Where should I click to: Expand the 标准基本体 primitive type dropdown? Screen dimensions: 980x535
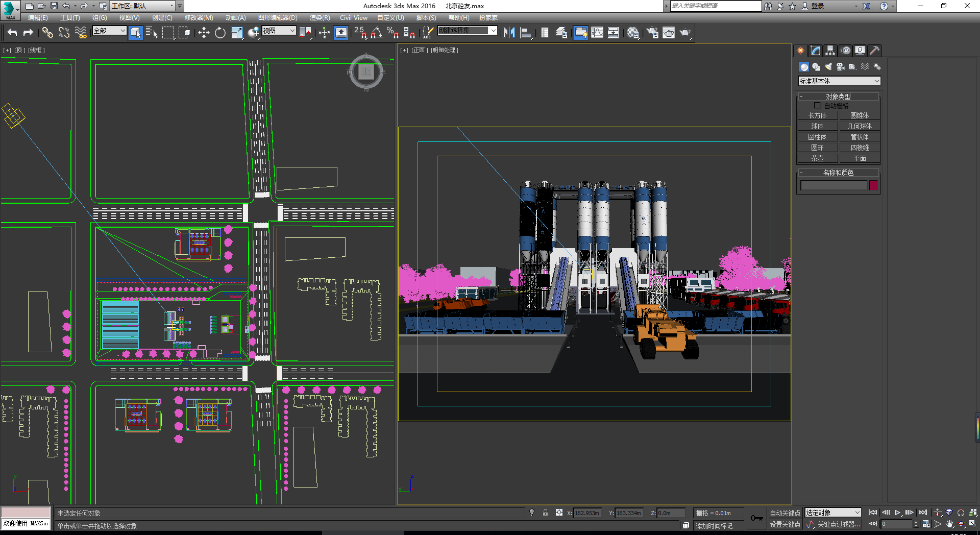(x=839, y=81)
